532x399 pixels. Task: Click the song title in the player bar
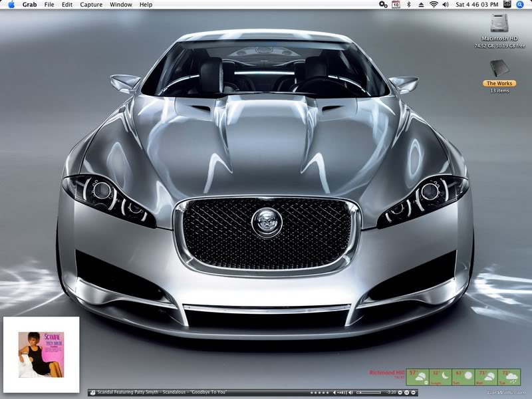point(162,392)
